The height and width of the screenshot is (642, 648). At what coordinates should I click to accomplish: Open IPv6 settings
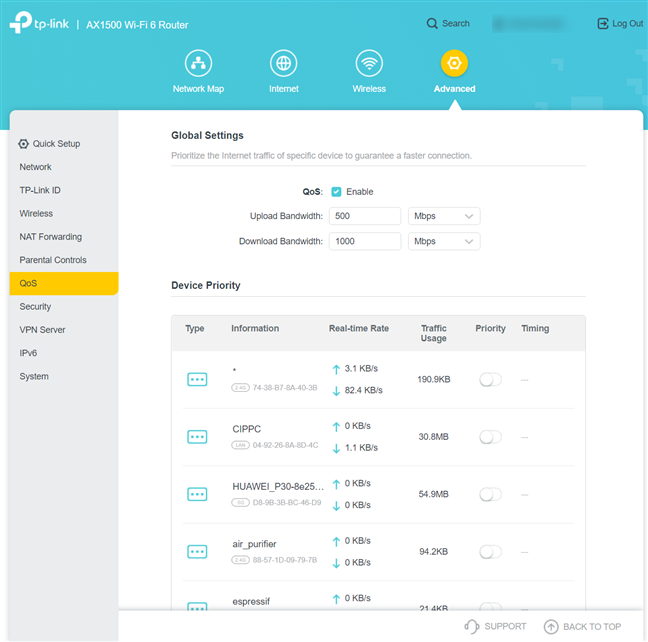pyautogui.click(x=28, y=353)
